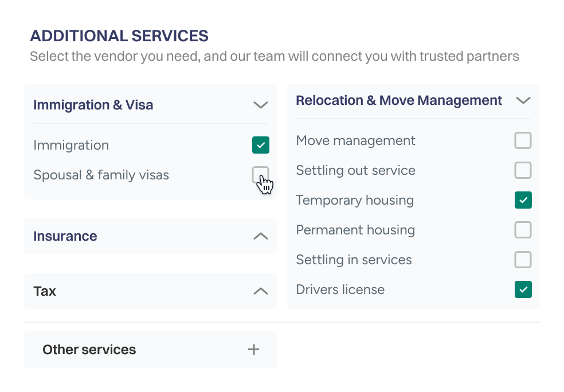This screenshot has height=392, width=564.
Task: Collapse Immigration & Visa with its chevron
Action: coord(261,105)
